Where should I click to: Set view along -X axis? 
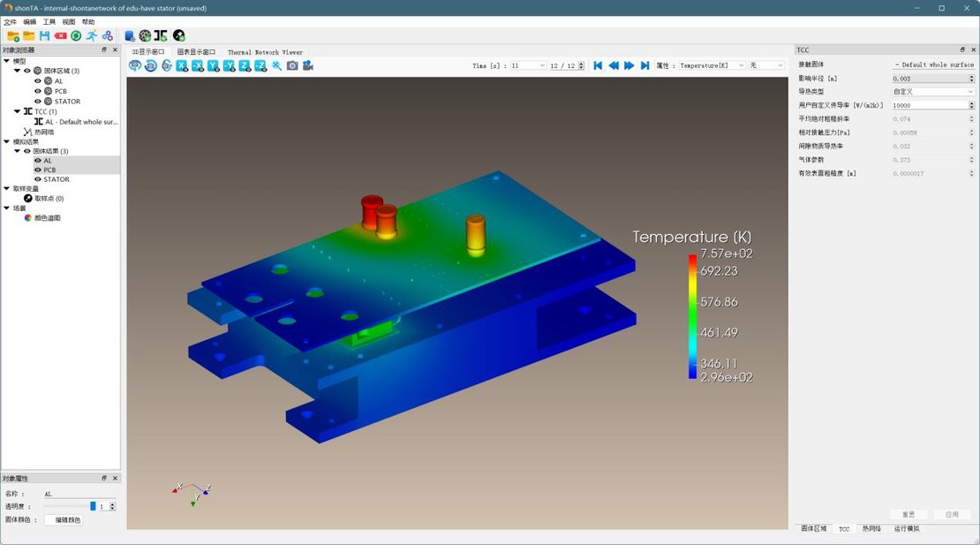(x=198, y=65)
